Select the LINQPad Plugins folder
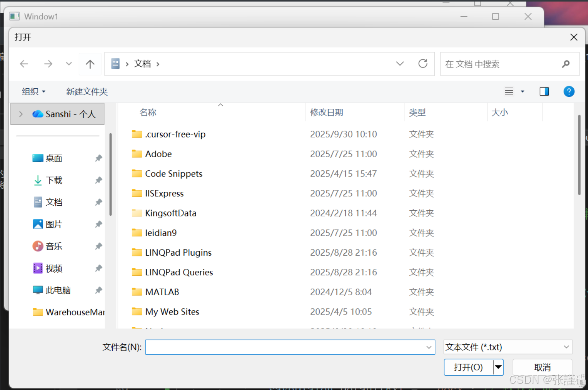The image size is (588, 390). [178, 253]
